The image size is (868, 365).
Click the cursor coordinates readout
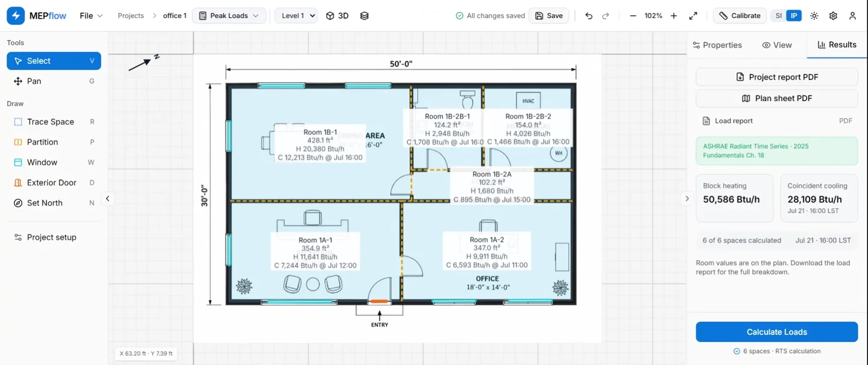pyautogui.click(x=146, y=354)
